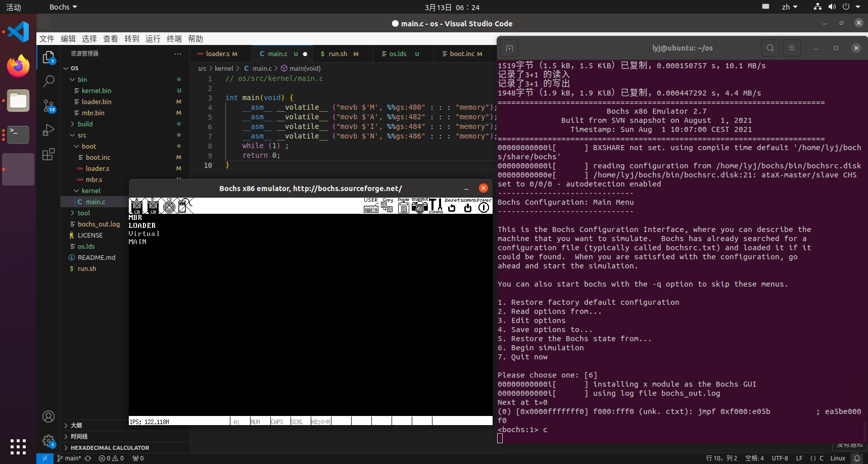
Task: Open errors and warnings in status bar
Action: [x=111, y=458]
